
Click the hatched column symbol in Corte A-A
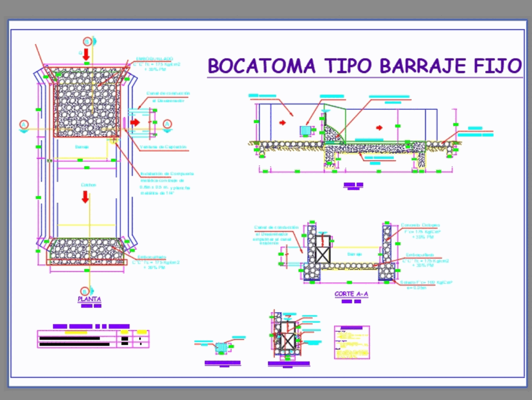tap(323, 254)
